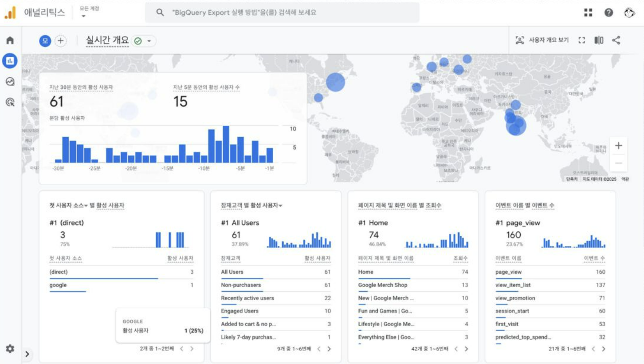
Task: Select the page_view event row
Action: click(x=550, y=272)
